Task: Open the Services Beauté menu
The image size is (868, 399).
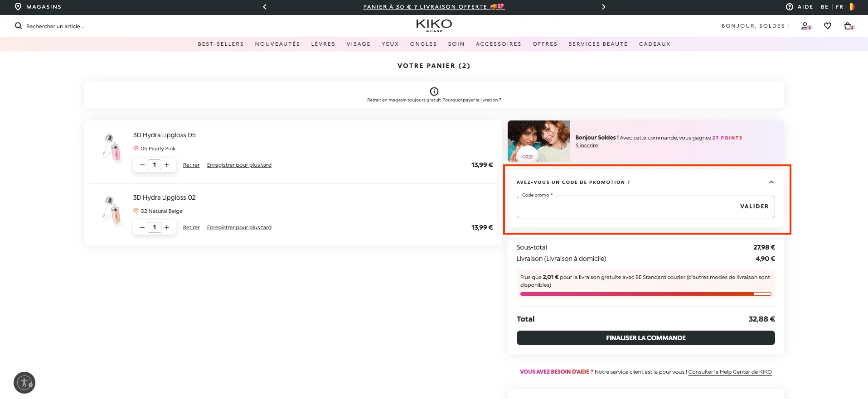Action: pos(598,44)
